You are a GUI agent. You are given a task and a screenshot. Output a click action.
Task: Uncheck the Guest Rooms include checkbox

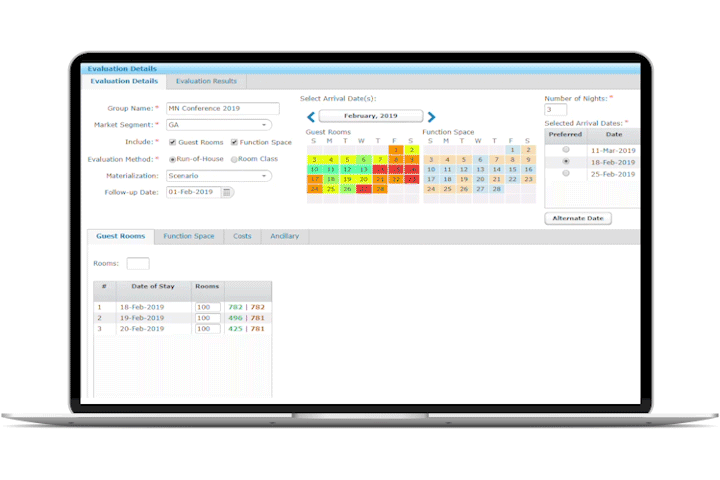click(x=171, y=142)
